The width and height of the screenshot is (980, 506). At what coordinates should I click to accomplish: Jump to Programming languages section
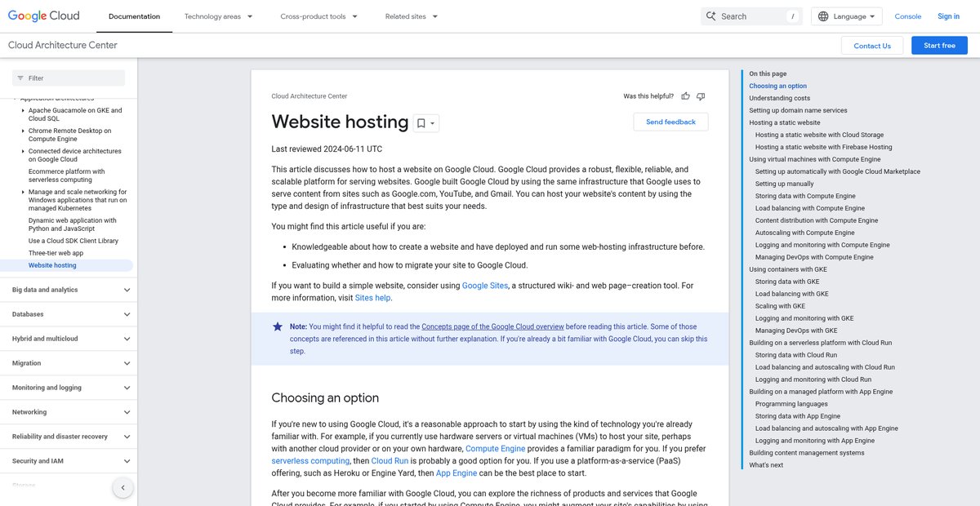coord(791,404)
